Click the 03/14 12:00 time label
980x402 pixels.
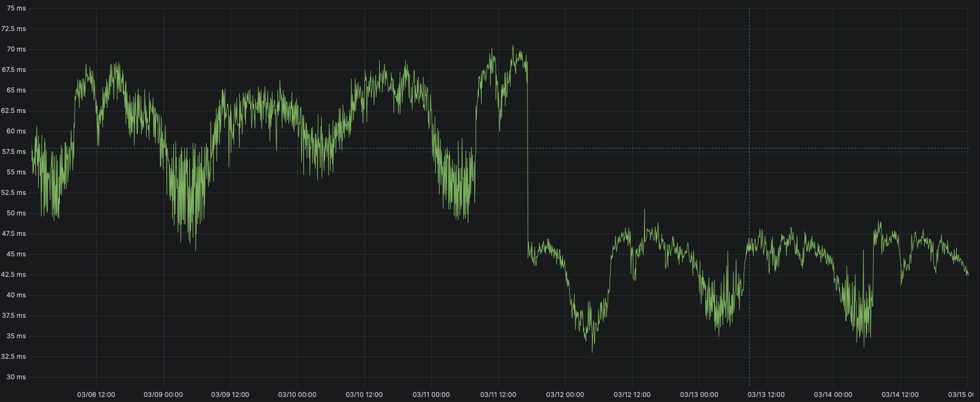(x=900, y=395)
